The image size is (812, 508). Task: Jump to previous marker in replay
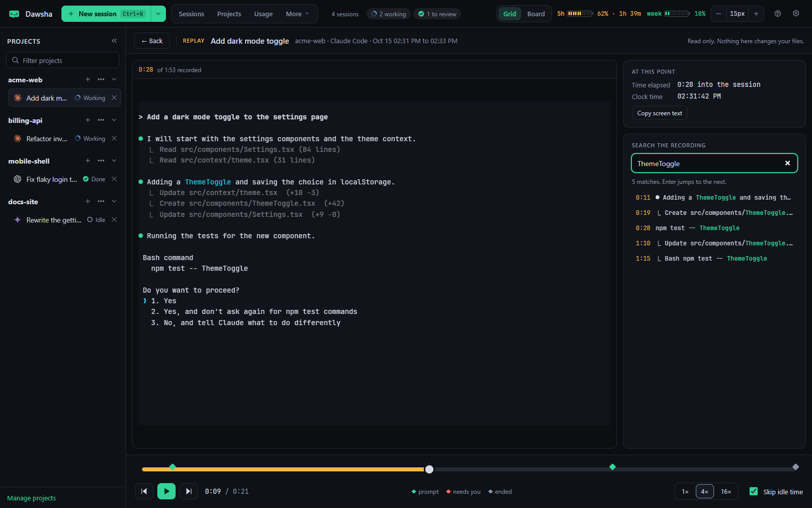click(x=144, y=491)
